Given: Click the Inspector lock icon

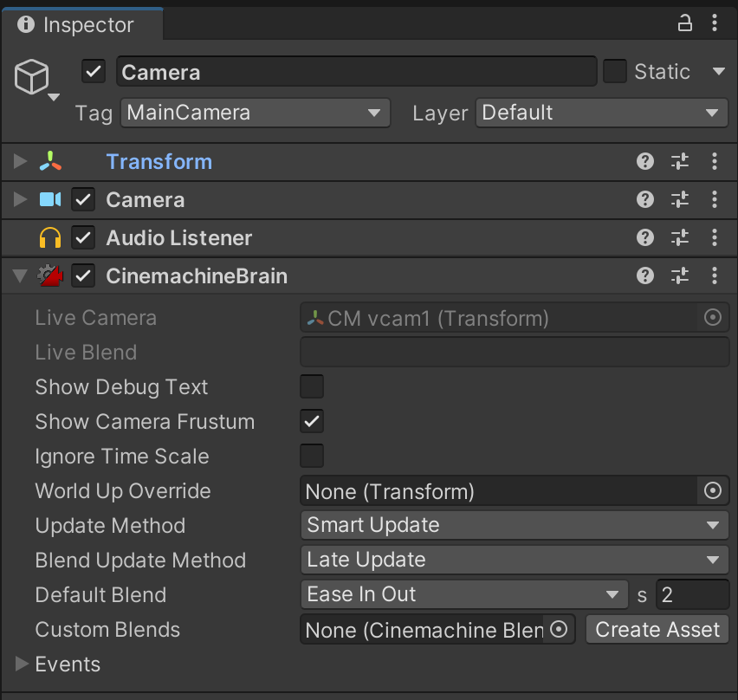Looking at the screenshot, I should 684,24.
